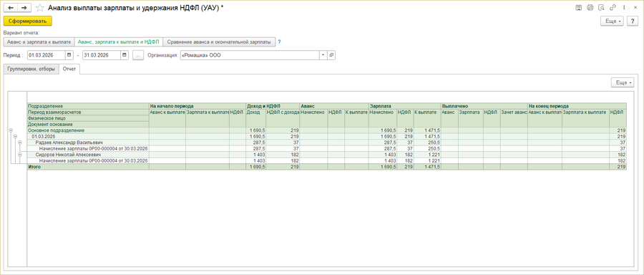The height and width of the screenshot is (275, 644).
Task: Add report to favorites with star icon
Action: (40, 7)
